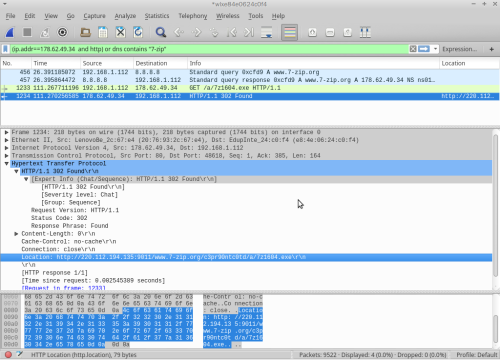Zoom in the main window text

pyautogui.click(x=312, y=32)
